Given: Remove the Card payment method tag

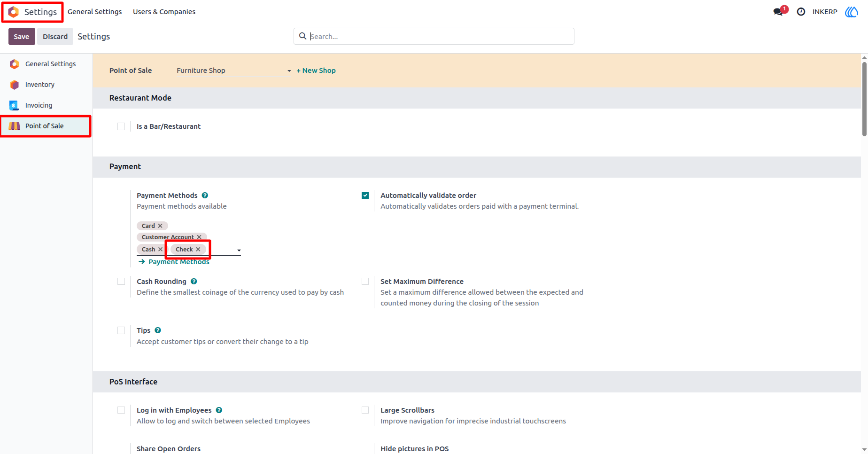Looking at the screenshot, I should point(160,226).
